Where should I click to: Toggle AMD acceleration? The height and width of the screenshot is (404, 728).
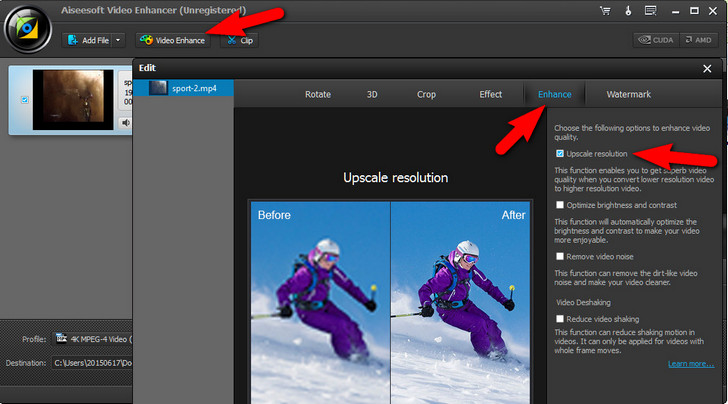[x=698, y=40]
